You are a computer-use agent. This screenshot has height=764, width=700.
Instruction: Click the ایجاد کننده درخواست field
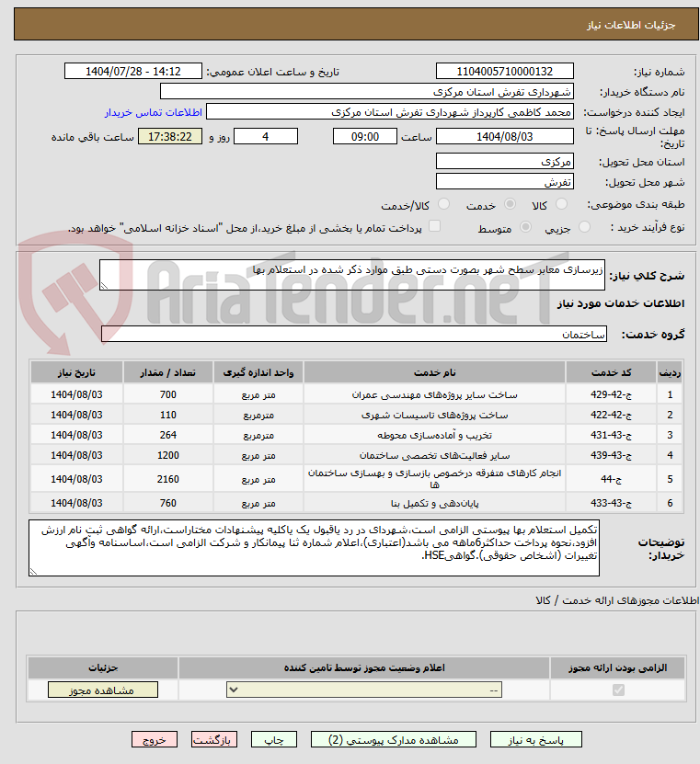[390, 112]
